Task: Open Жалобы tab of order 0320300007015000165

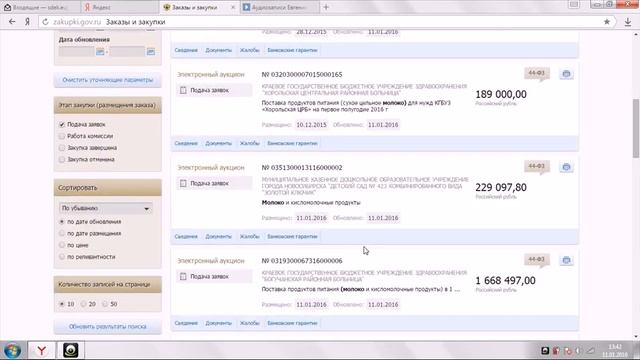Action: click(x=249, y=143)
